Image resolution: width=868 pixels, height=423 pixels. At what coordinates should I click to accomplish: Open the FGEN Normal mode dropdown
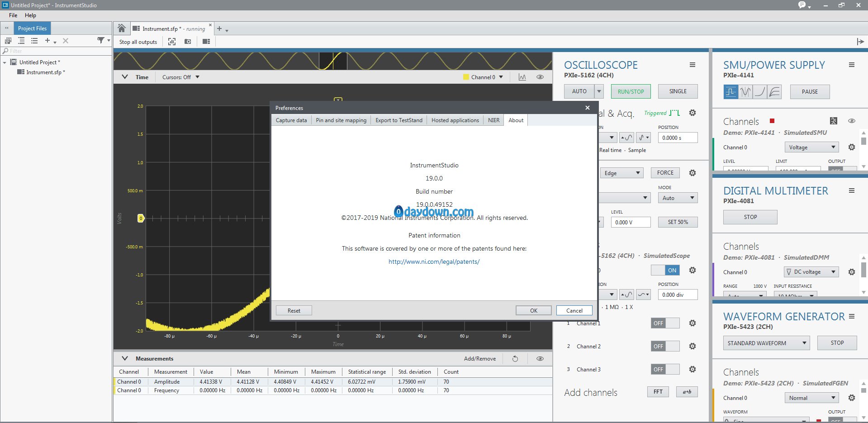(x=811, y=398)
